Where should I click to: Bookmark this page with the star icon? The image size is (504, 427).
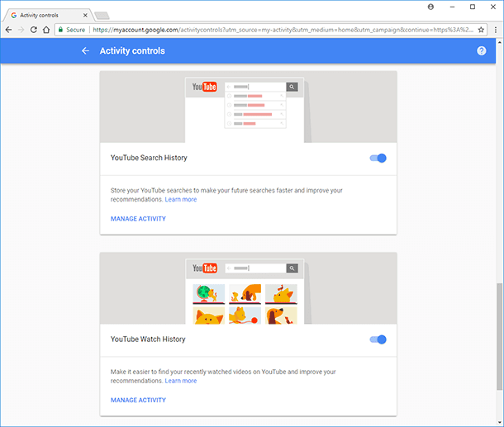(481, 30)
